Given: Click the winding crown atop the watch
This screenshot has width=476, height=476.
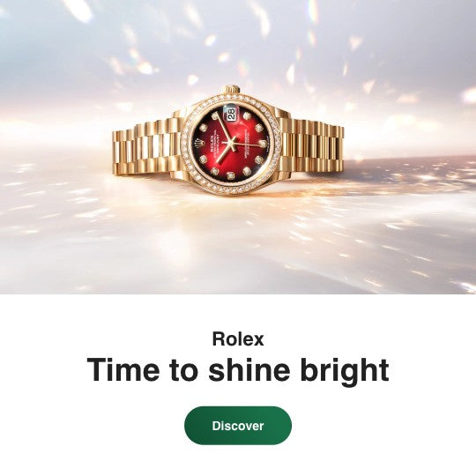Looking at the screenshot, I should click(231, 89).
